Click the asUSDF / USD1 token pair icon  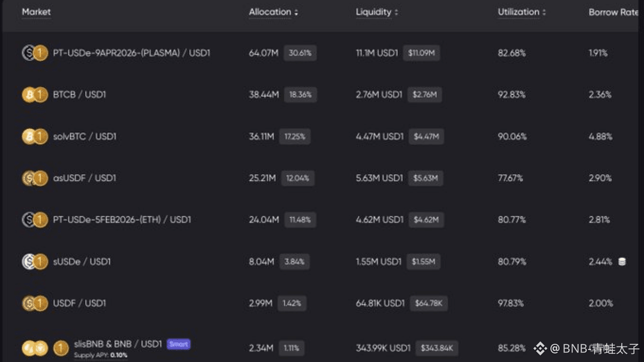pos(35,178)
